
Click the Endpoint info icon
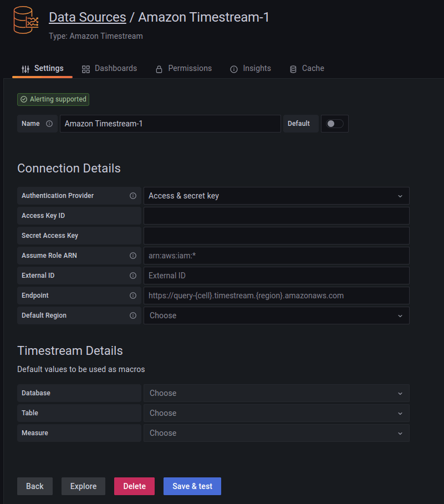[133, 296]
